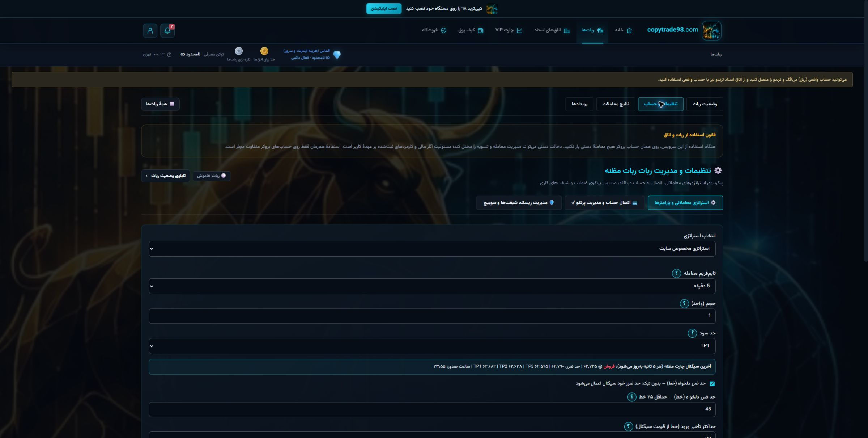Screen dimensions: 868x438
Task: Open the تایم‌فریم معامله 5 دقیقه dropdown
Action: [x=432, y=286]
